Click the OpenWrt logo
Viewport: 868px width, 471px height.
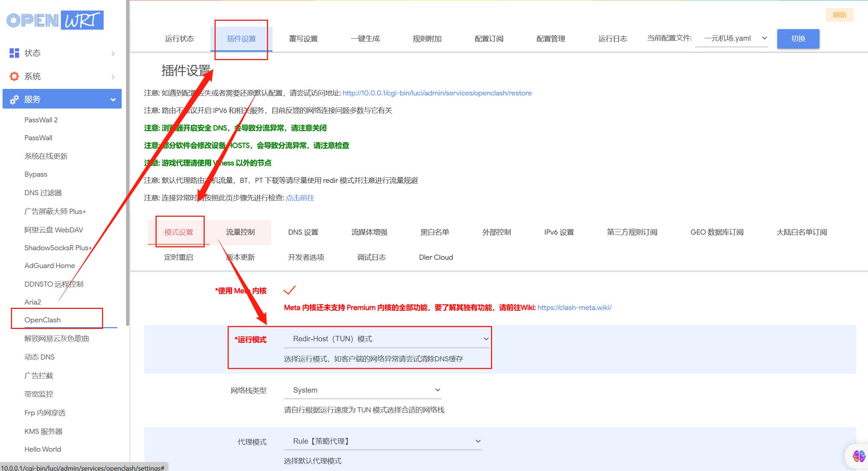click(55, 20)
